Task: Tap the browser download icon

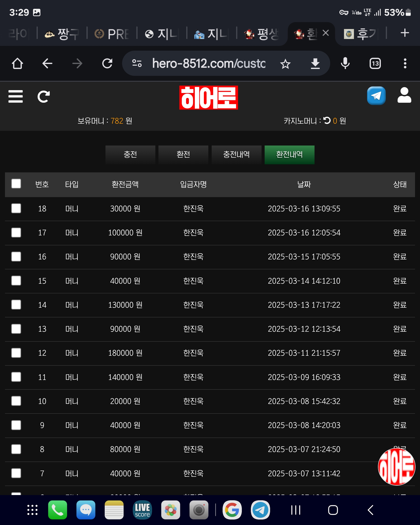Action: coord(315,64)
